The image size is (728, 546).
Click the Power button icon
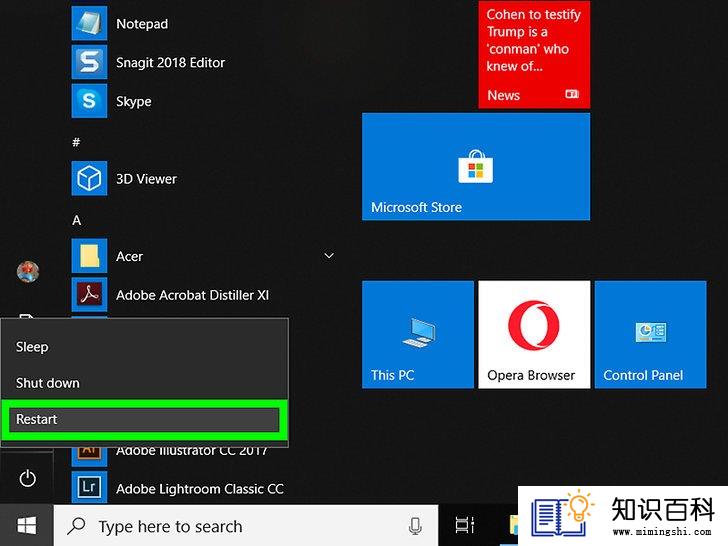27,478
